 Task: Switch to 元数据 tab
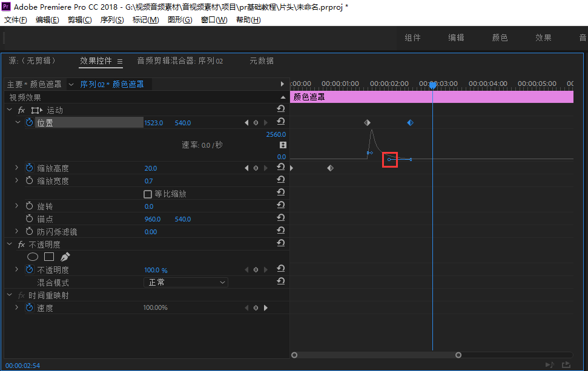(x=262, y=61)
